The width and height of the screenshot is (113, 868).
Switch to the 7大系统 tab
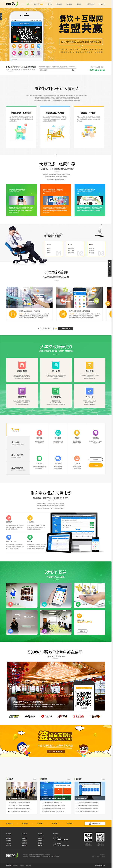[x=15, y=430]
